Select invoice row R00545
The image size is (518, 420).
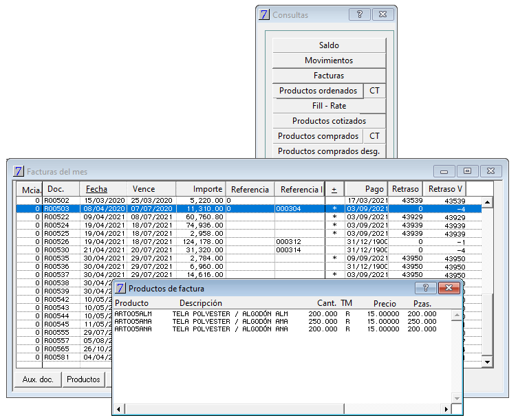tap(65, 324)
